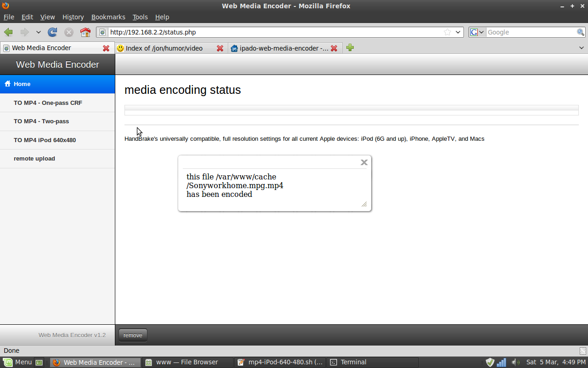Click the Firefox back arrow button
Viewport: 588px width, 368px height.
8,32
